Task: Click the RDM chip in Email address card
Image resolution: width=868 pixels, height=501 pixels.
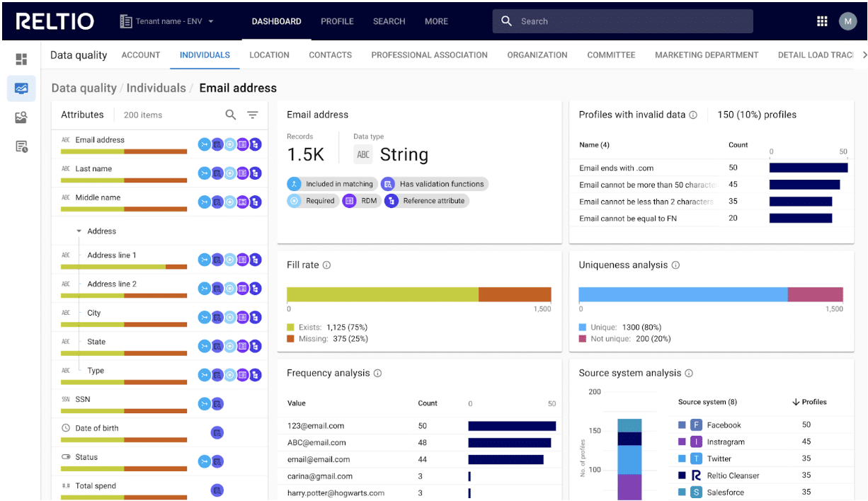Action: point(361,201)
